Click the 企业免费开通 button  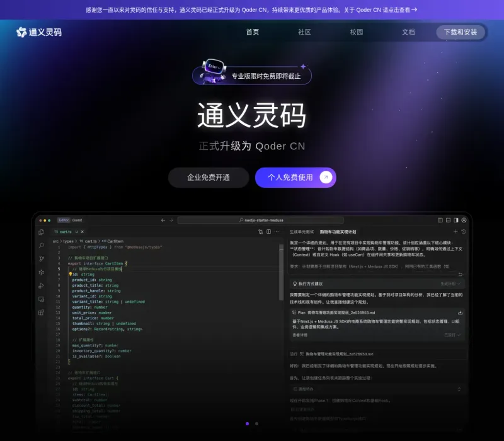coord(209,178)
